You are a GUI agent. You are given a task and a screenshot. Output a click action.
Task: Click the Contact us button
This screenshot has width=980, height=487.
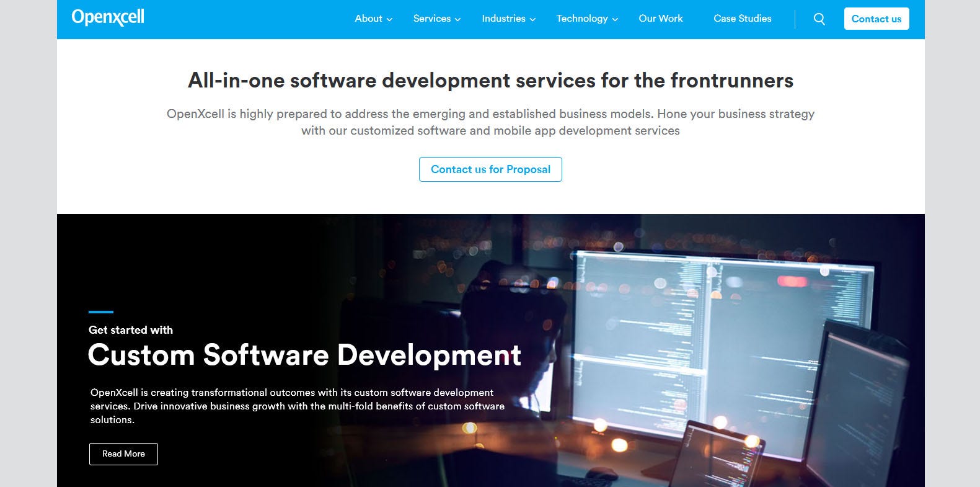pyautogui.click(x=876, y=19)
